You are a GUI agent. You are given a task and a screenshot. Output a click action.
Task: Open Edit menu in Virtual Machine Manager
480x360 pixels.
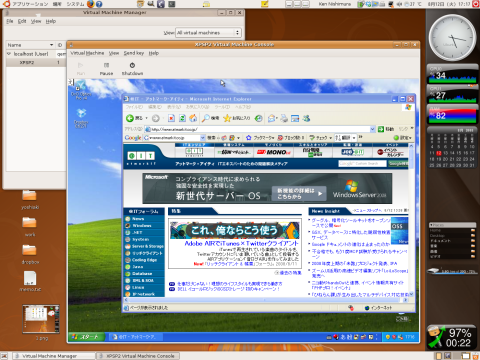pos(22,21)
